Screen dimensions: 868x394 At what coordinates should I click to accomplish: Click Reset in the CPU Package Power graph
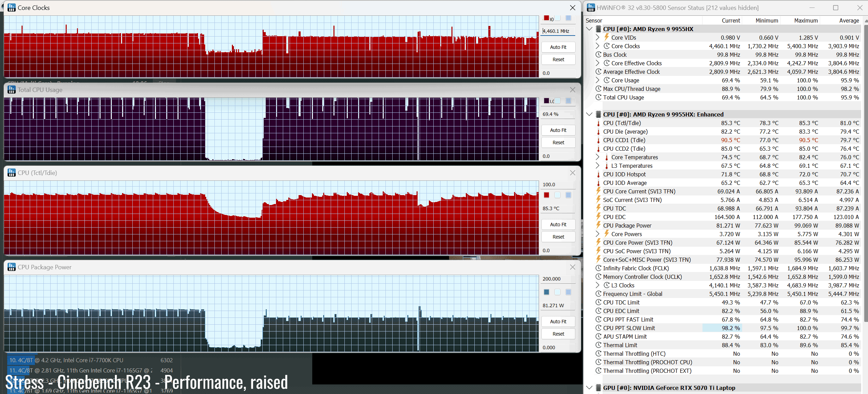coord(558,334)
